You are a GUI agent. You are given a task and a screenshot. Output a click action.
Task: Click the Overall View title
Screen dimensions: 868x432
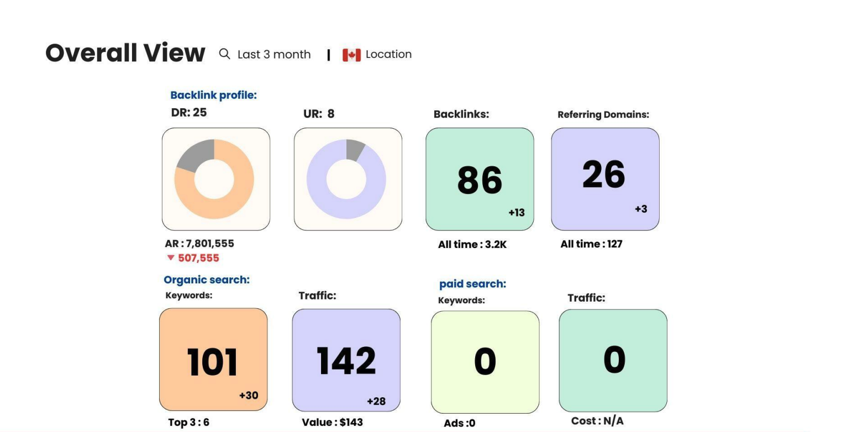(x=125, y=53)
